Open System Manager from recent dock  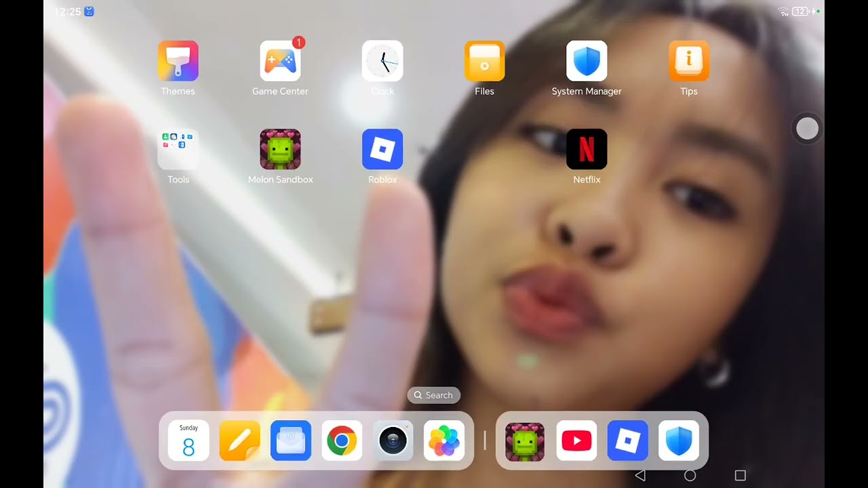679,441
